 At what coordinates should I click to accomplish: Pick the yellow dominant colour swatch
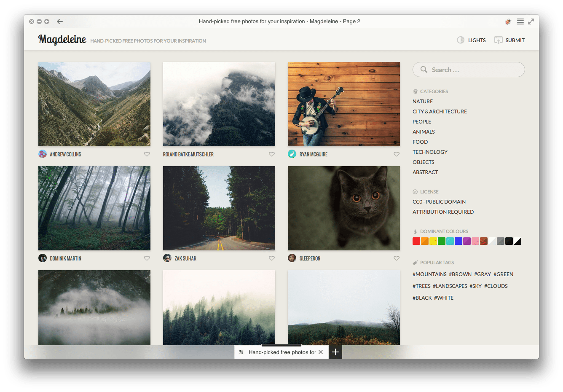coord(433,241)
